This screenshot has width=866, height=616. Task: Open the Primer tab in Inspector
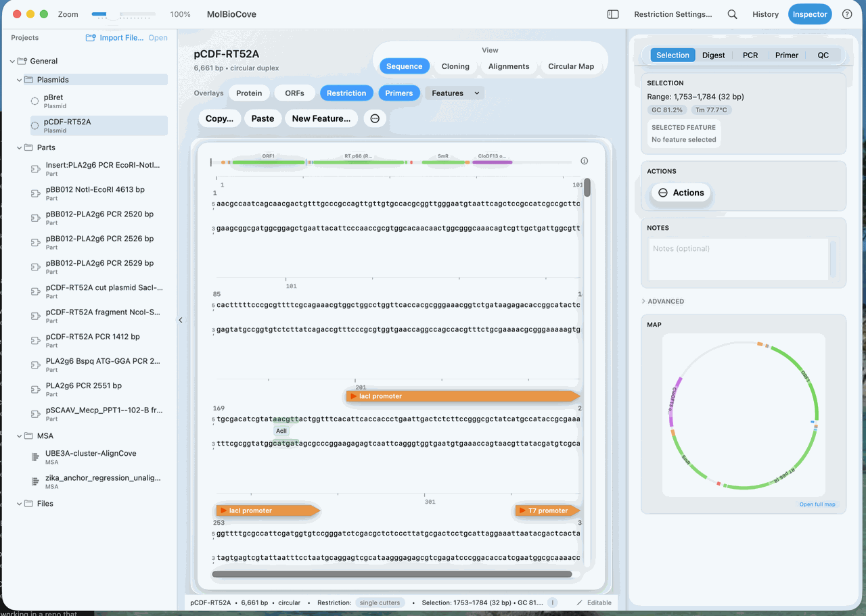787,55
